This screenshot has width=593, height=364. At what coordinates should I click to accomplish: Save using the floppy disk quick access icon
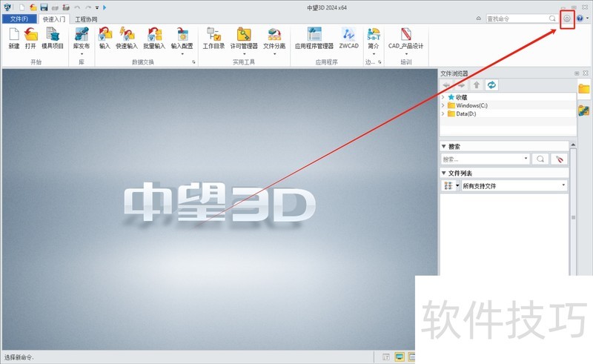tap(44, 7)
